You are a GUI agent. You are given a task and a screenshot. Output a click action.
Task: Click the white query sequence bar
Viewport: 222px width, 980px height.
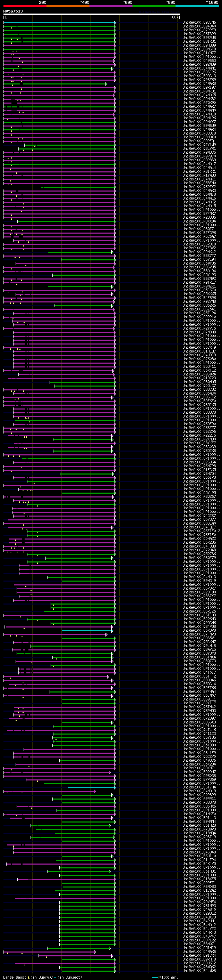pos(91,14)
